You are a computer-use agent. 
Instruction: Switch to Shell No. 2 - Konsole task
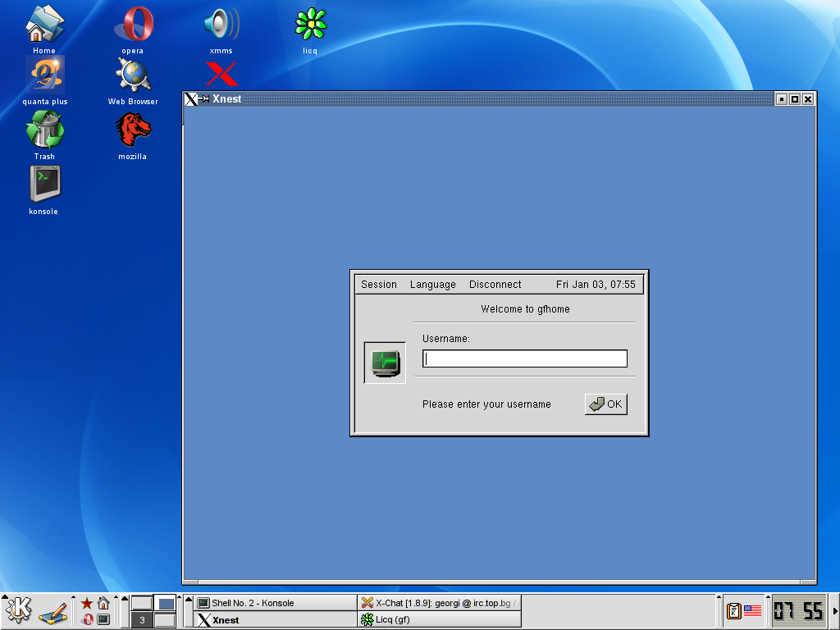coord(275,603)
